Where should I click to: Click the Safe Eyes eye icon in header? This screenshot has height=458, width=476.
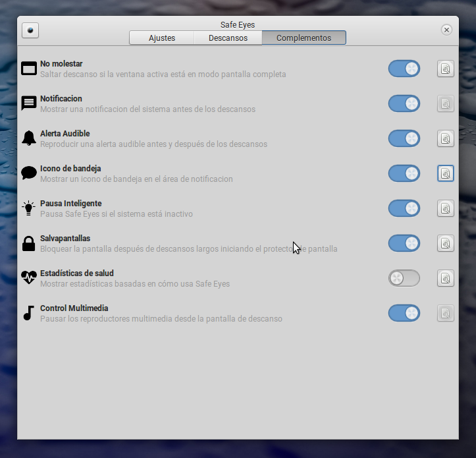click(31, 30)
